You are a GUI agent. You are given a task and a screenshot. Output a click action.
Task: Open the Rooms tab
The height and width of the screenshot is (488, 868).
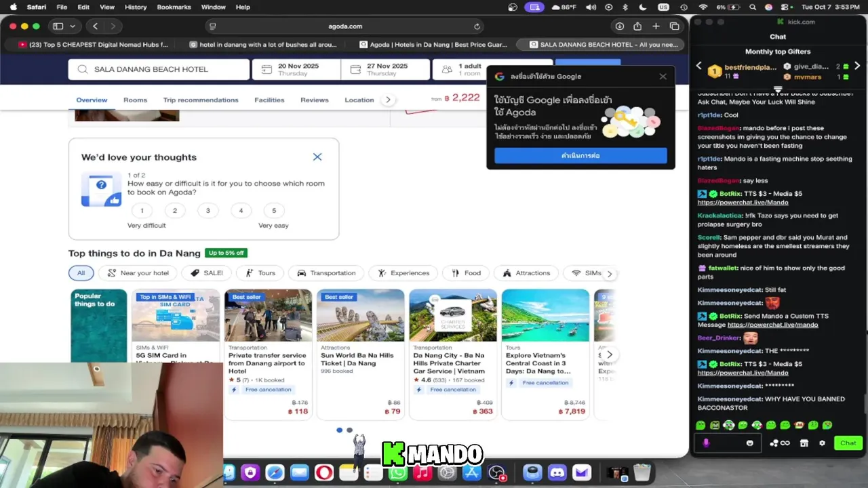click(x=135, y=100)
